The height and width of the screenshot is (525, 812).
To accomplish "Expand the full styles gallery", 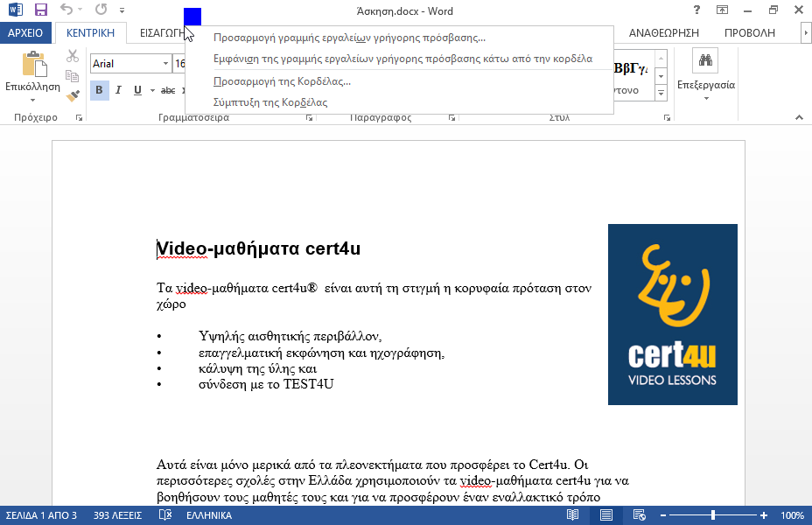I will [x=661, y=94].
